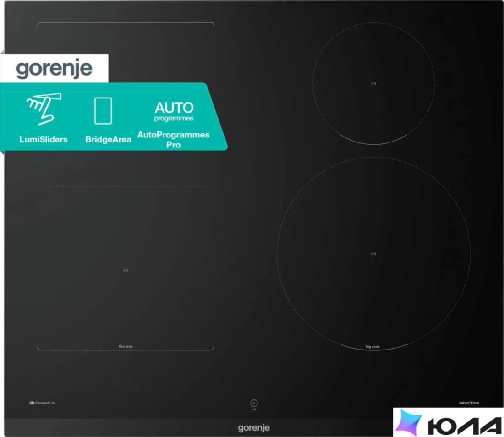This screenshot has height=437, width=504.
Task: Click the 'flex area' label
Action: pyautogui.click(x=126, y=346)
